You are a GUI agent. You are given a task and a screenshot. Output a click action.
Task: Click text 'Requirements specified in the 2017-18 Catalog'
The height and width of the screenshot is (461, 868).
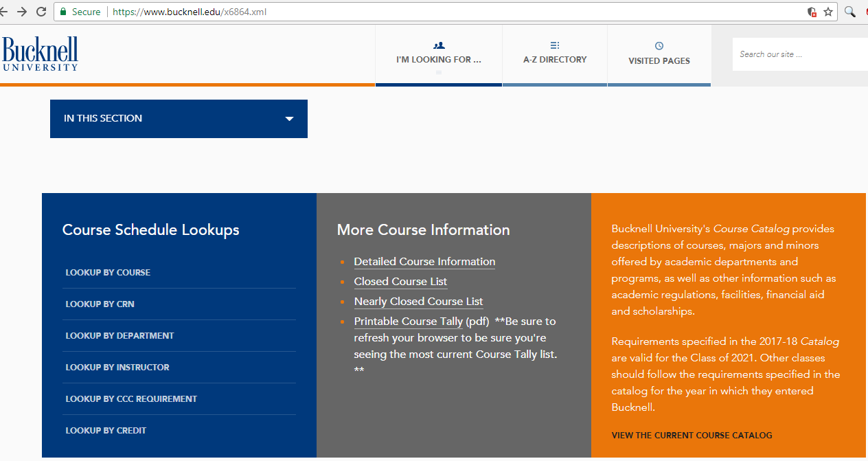click(x=725, y=341)
